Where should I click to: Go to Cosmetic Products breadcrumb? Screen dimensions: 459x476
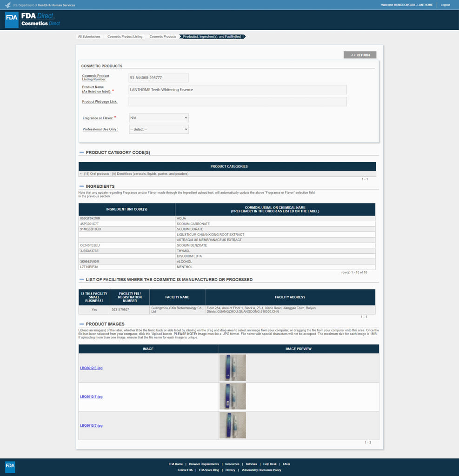tap(163, 37)
